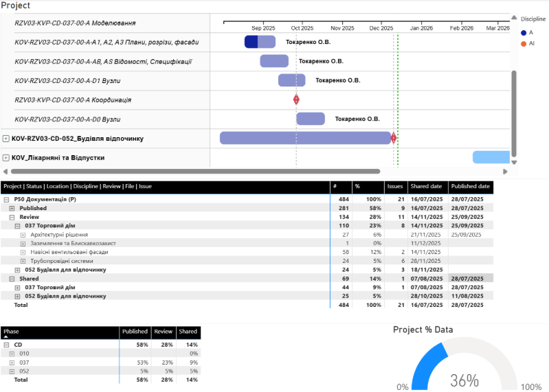Viewport: 549px width, 392px height.
Task: Expand phase 052 row
Action: coord(12,371)
